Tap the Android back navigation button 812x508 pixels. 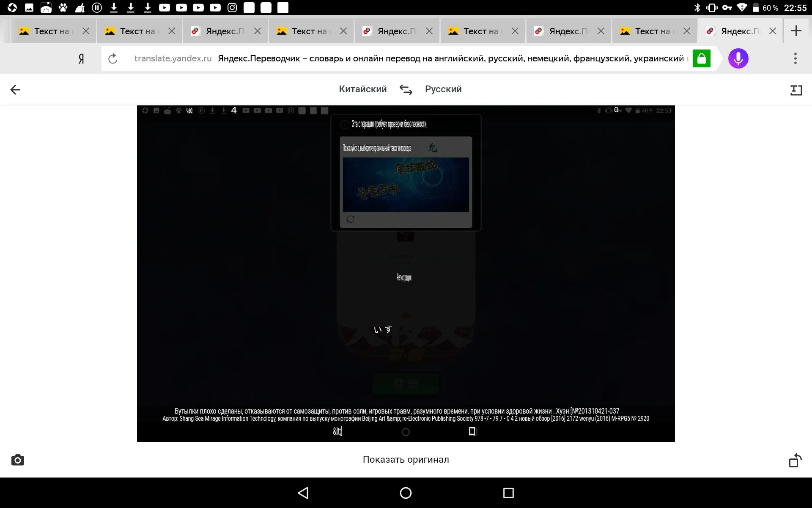303,493
